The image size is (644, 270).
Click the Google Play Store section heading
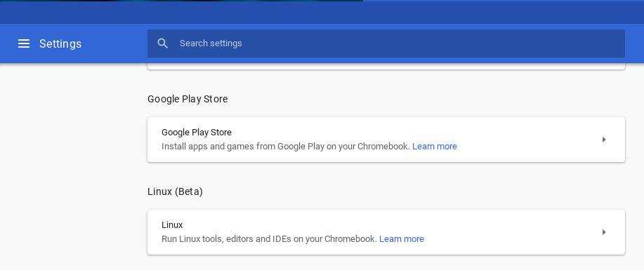pos(188,99)
